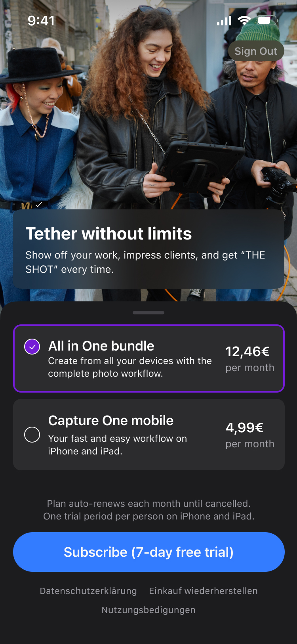Select the All in One bundle radio button
The image size is (297, 644).
pyautogui.click(x=32, y=347)
